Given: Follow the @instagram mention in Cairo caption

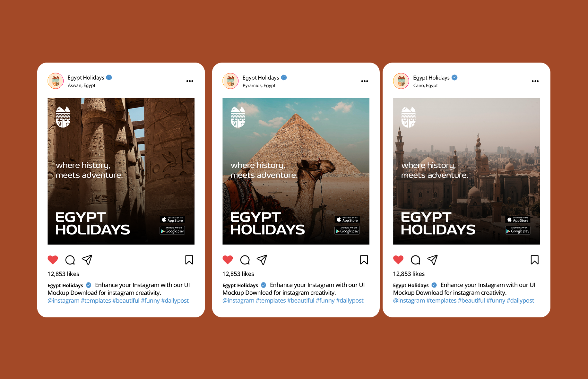Looking at the screenshot, I should pyautogui.click(x=409, y=301).
